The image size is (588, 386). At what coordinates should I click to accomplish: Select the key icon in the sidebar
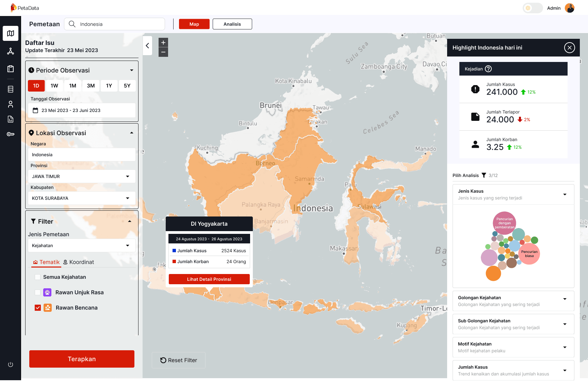pos(10,134)
